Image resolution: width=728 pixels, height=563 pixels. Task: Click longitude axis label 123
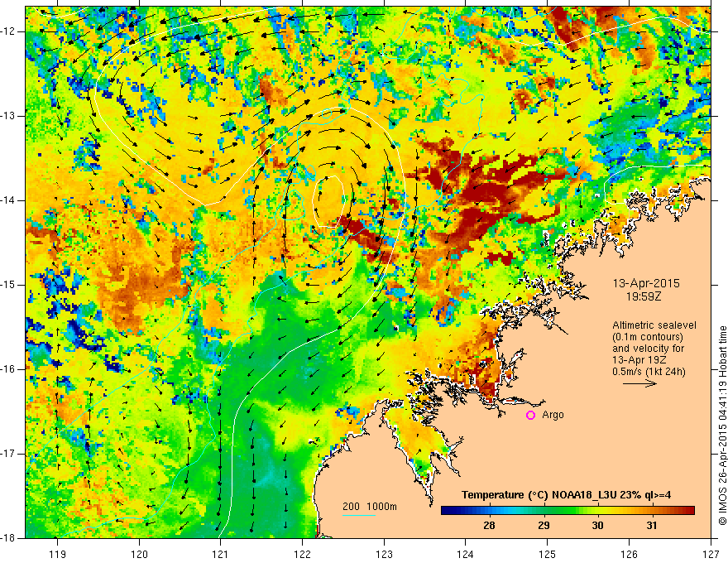pos(384,554)
